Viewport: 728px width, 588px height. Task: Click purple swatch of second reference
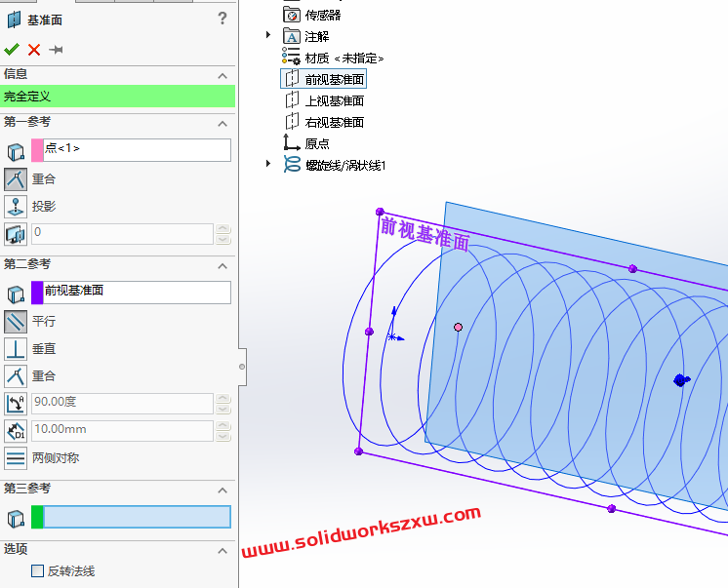(37, 293)
